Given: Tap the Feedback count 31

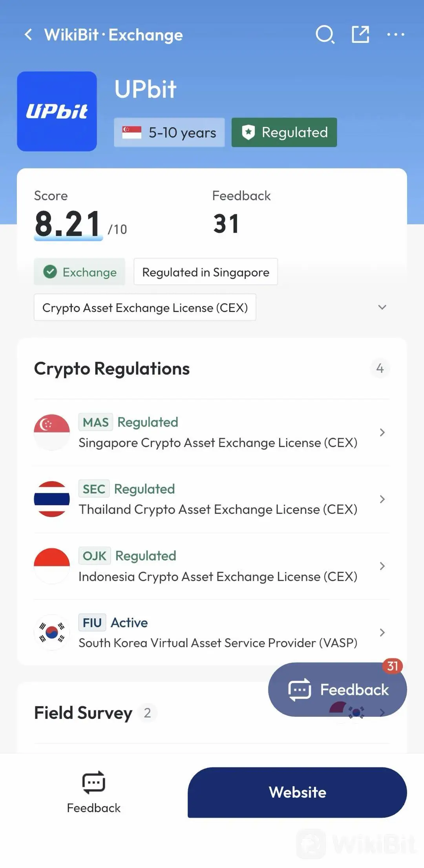Looking at the screenshot, I should pyautogui.click(x=226, y=224).
